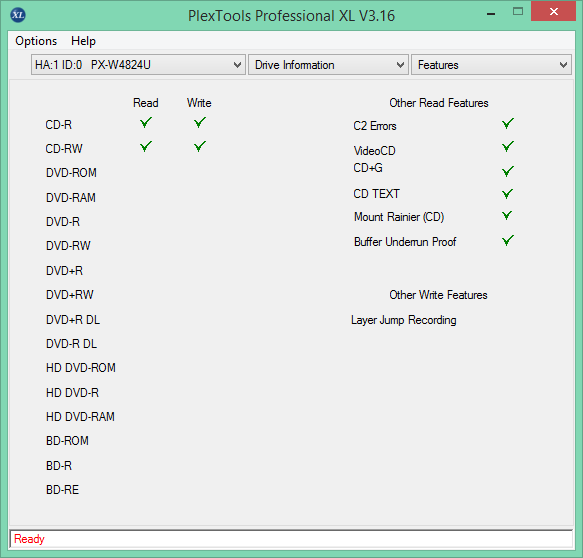The image size is (583, 558).
Task: Click the DVD-RAM label
Action: 71,197
